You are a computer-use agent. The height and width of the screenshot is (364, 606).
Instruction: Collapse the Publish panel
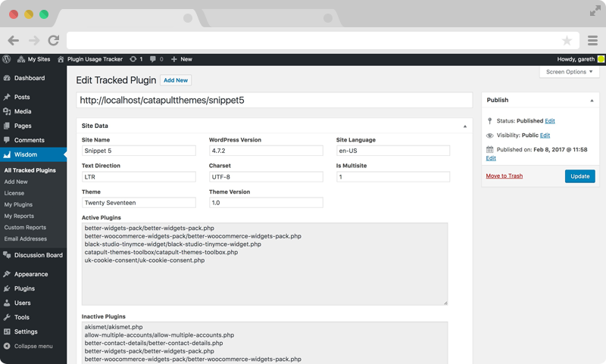coord(592,101)
